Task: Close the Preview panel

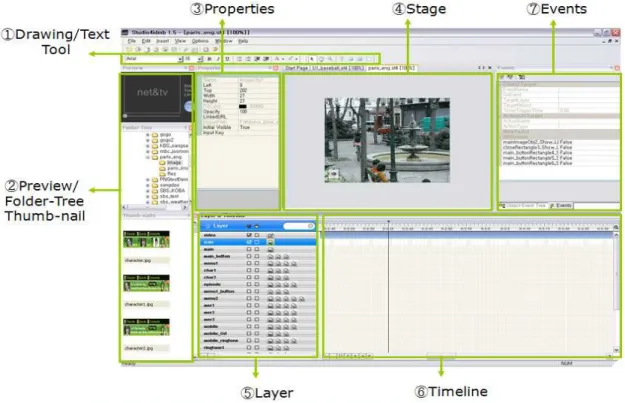Action: [x=191, y=68]
